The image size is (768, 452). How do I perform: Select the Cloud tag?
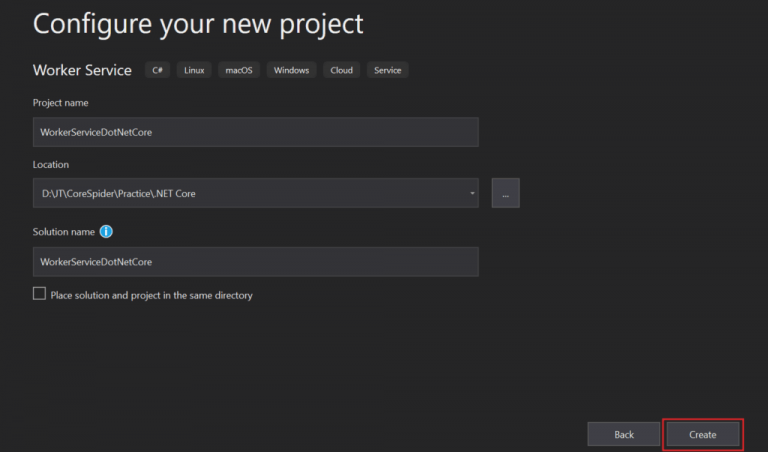[341, 70]
